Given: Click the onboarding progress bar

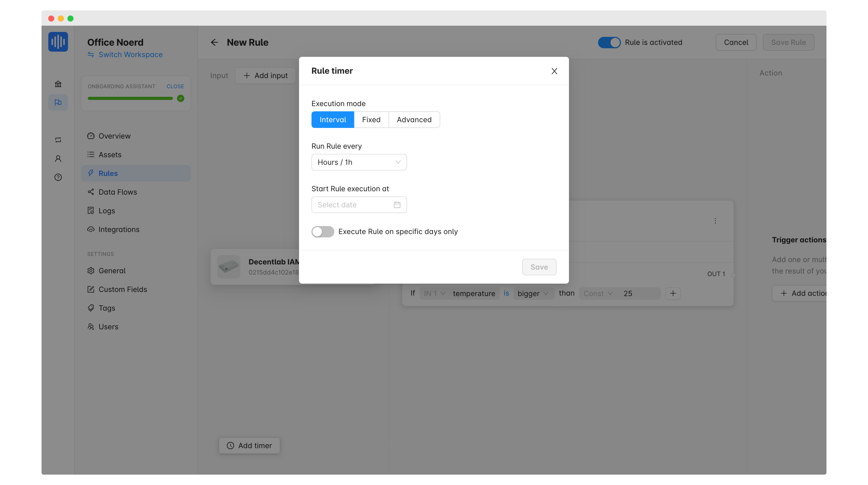Looking at the screenshot, I should pos(130,98).
